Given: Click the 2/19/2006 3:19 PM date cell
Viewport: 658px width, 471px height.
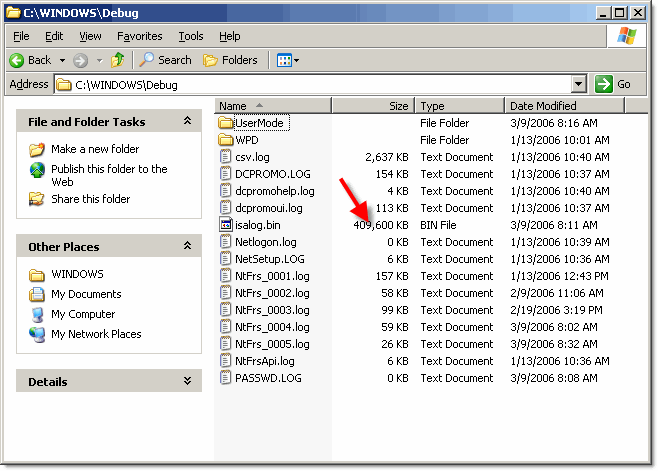Looking at the screenshot, I should (x=556, y=310).
